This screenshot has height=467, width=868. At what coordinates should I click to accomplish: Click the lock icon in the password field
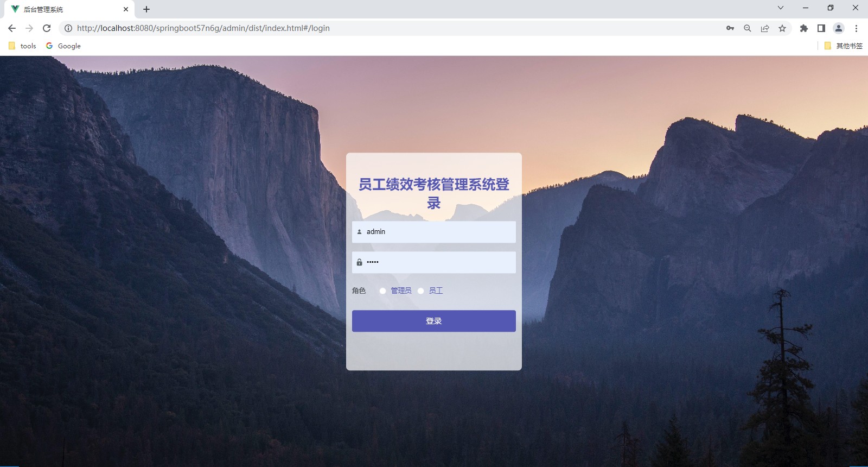click(x=359, y=262)
